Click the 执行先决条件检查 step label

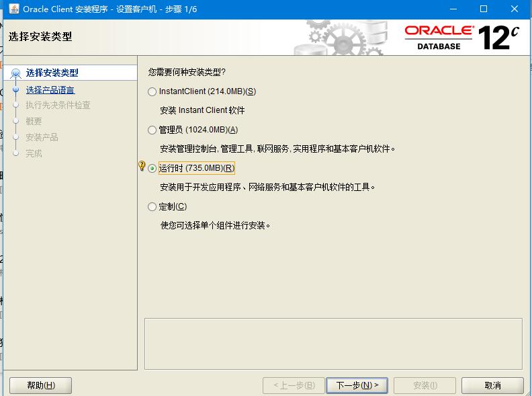58,106
